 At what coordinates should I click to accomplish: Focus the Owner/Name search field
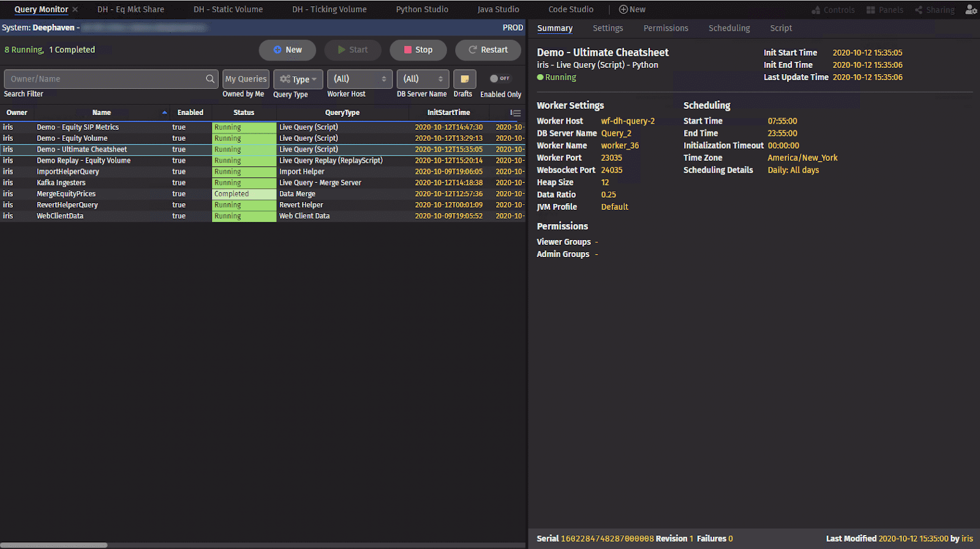(x=111, y=79)
